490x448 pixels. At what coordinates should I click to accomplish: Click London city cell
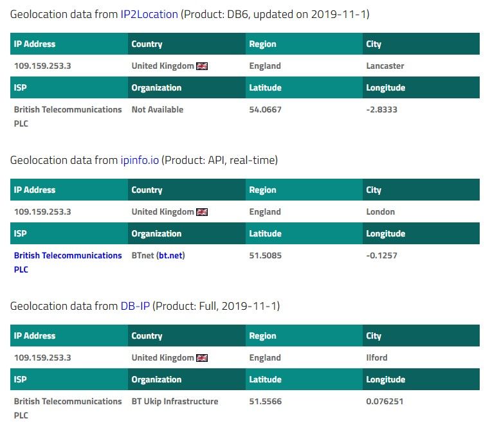381,212
